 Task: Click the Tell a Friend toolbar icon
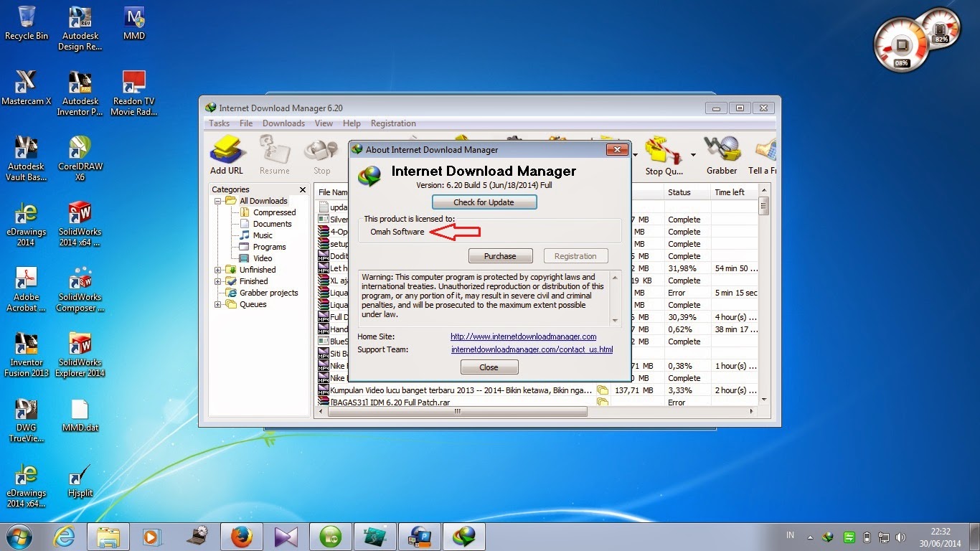click(x=762, y=156)
